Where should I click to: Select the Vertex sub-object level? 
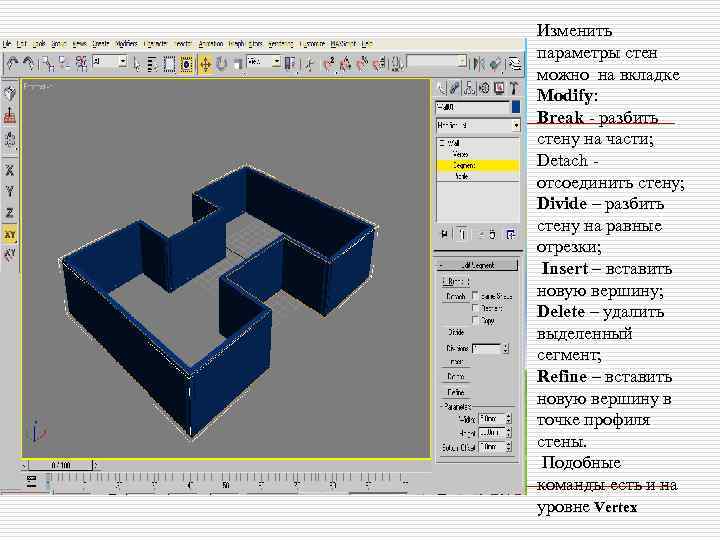pos(460,155)
